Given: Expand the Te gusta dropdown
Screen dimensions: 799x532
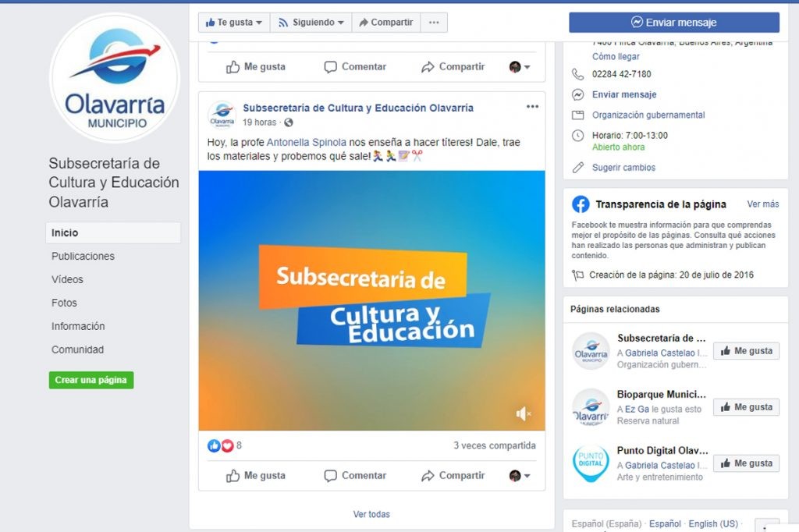Looking at the screenshot, I should click(x=234, y=23).
